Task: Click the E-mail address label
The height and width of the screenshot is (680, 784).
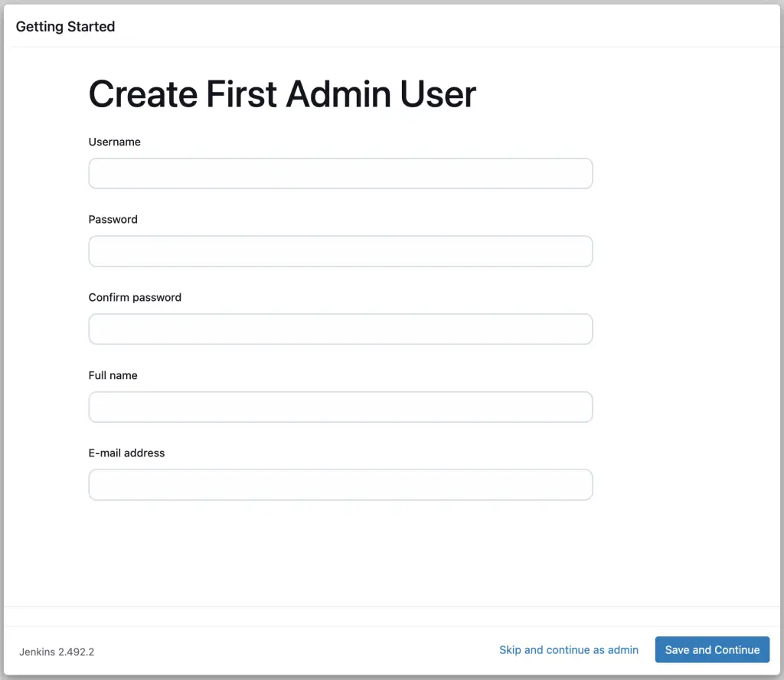Action: point(126,453)
